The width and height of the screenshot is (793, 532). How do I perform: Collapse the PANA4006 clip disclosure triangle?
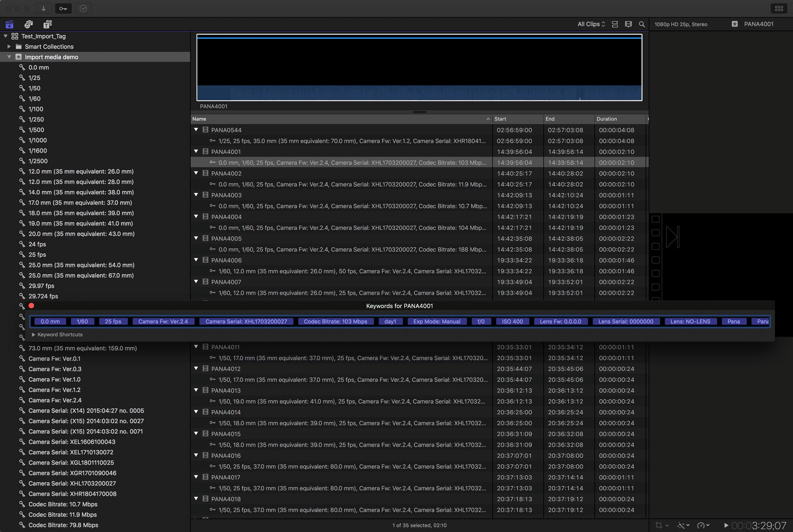(x=196, y=260)
